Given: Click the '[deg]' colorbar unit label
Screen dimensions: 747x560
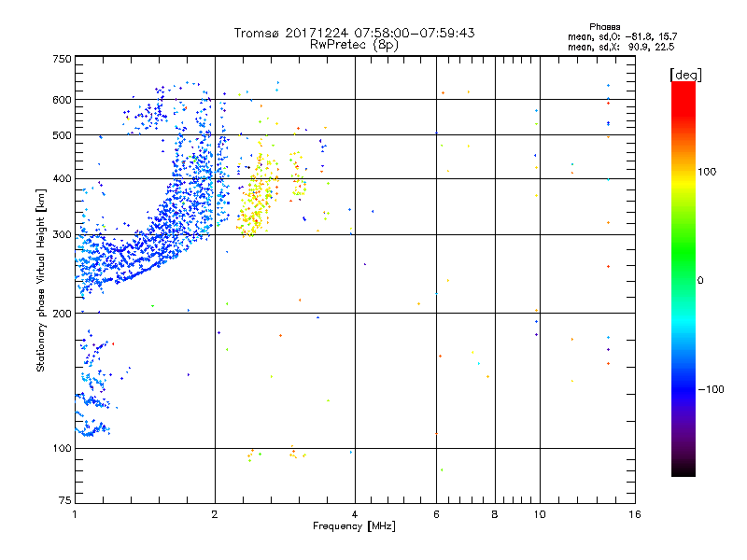Looking at the screenshot, I should (685, 75).
